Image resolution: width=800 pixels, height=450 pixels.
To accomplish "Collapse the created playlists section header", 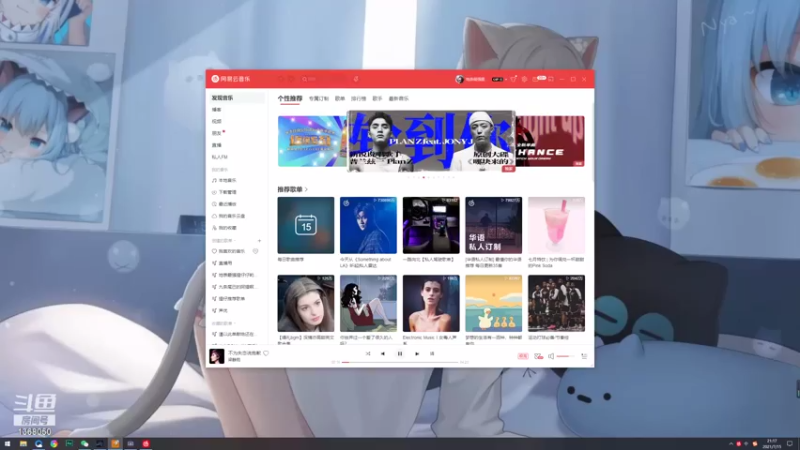I will [x=223, y=240].
